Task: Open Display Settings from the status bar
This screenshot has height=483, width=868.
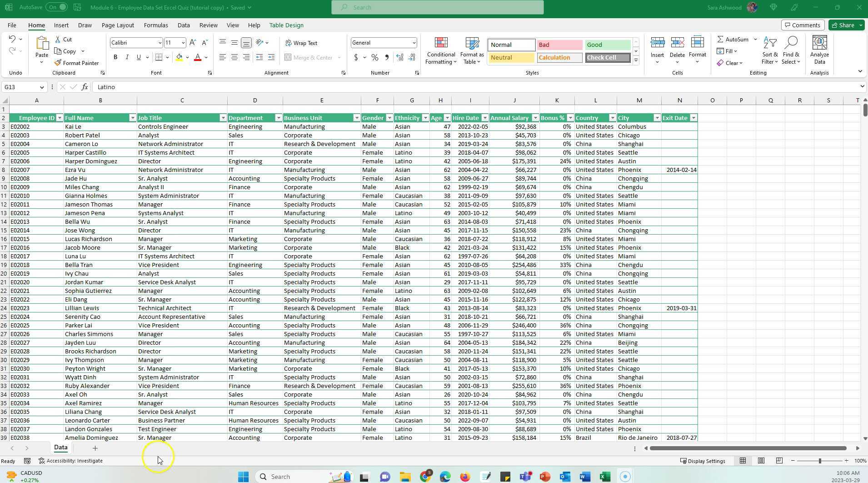Action: point(703,461)
